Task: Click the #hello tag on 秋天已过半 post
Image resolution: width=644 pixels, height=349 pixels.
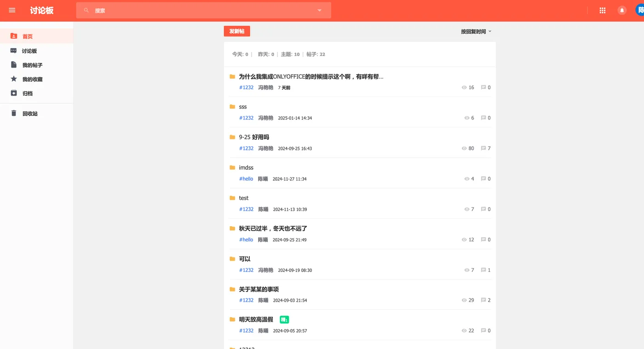Action: pos(246,240)
